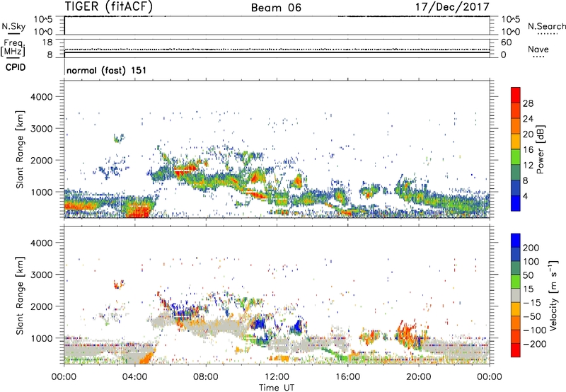Click the N.Search legend label

546,26
